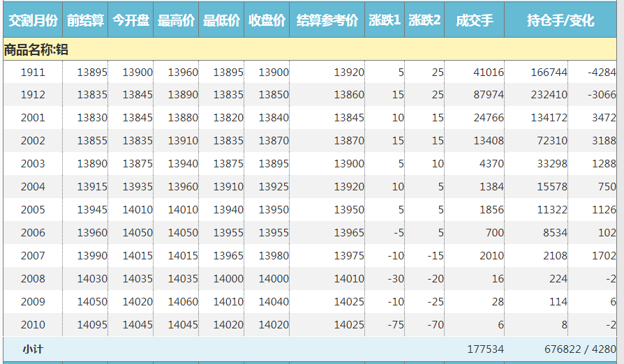Screen dimensions: 624x364
Task: Click the 2010 delivery month cell
Action: (x=33, y=325)
